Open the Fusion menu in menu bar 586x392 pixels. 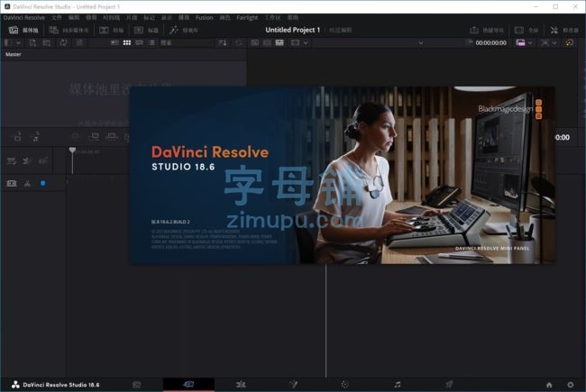204,17
